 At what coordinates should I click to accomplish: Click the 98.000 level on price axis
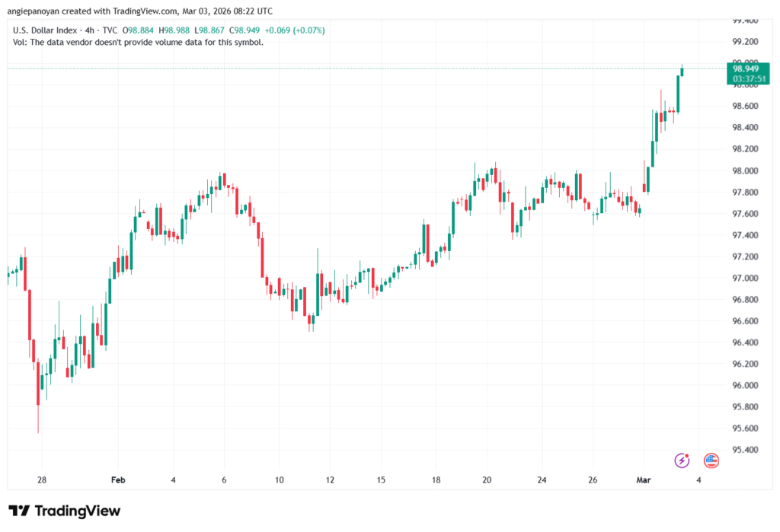click(x=745, y=171)
